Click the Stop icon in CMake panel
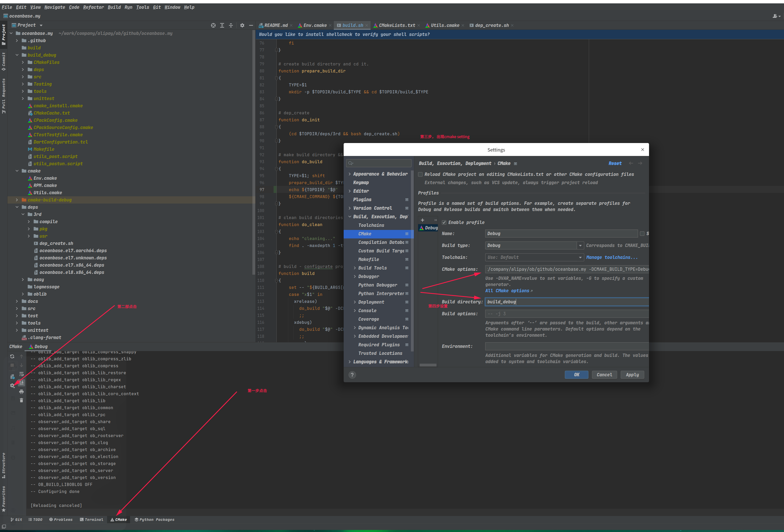The image size is (784, 532). click(x=12, y=365)
